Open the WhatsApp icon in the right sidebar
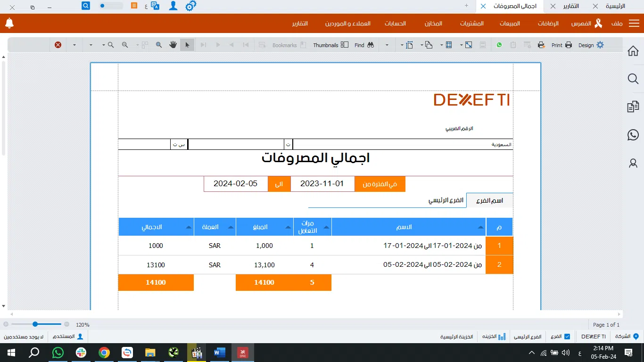The image size is (644, 362). pyautogui.click(x=633, y=135)
